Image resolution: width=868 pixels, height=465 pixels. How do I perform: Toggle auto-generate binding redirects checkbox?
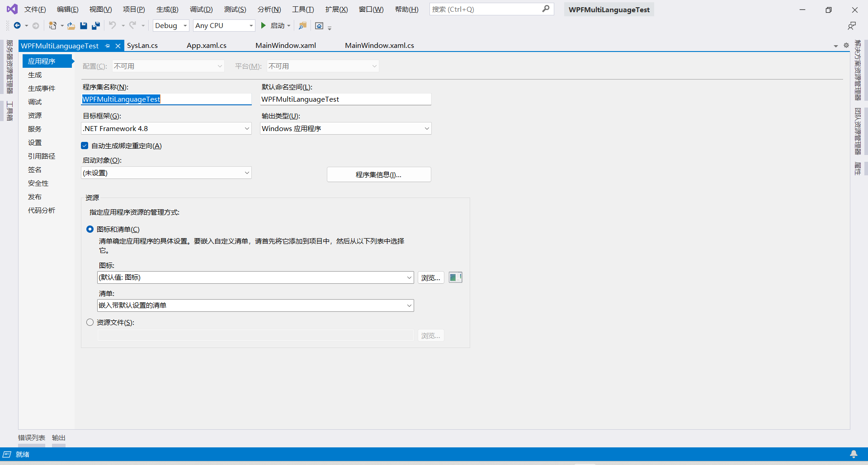pos(85,146)
